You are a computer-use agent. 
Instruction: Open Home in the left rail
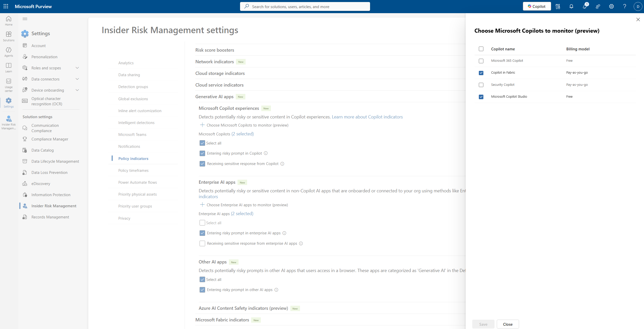9,21
